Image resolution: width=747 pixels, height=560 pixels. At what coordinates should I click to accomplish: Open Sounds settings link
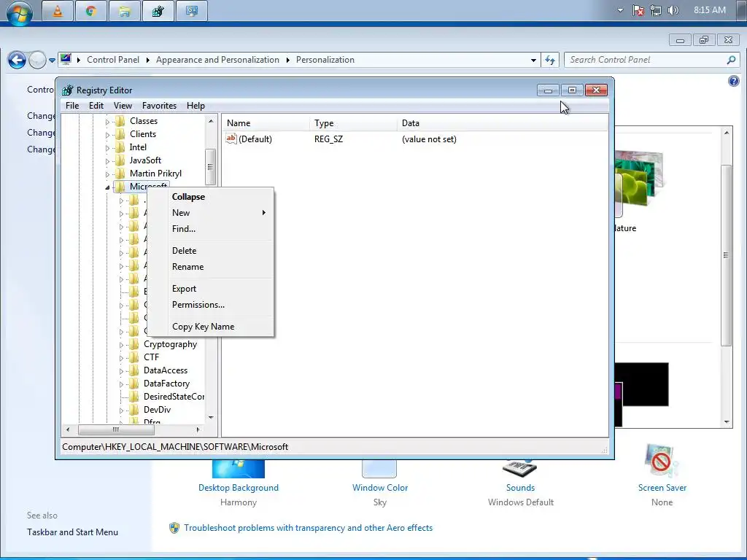tap(520, 488)
